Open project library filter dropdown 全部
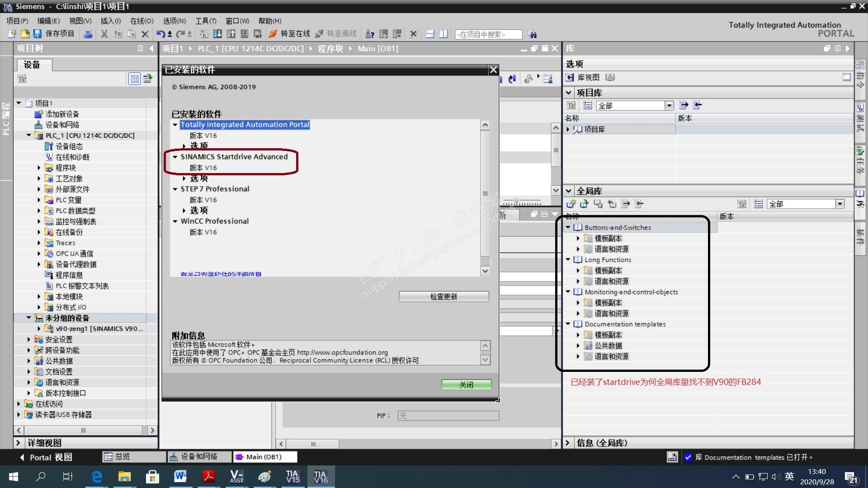Viewport: 868px width, 488px height. pyautogui.click(x=669, y=106)
